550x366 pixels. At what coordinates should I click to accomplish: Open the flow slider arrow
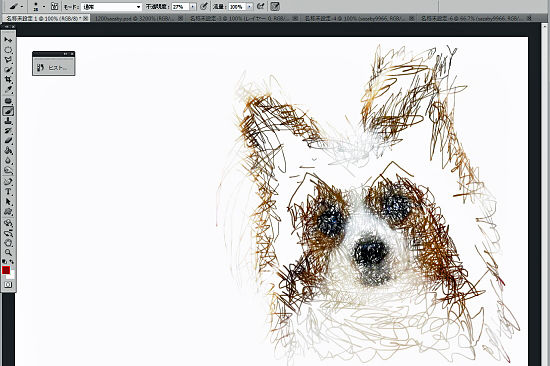tap(250, 7)
